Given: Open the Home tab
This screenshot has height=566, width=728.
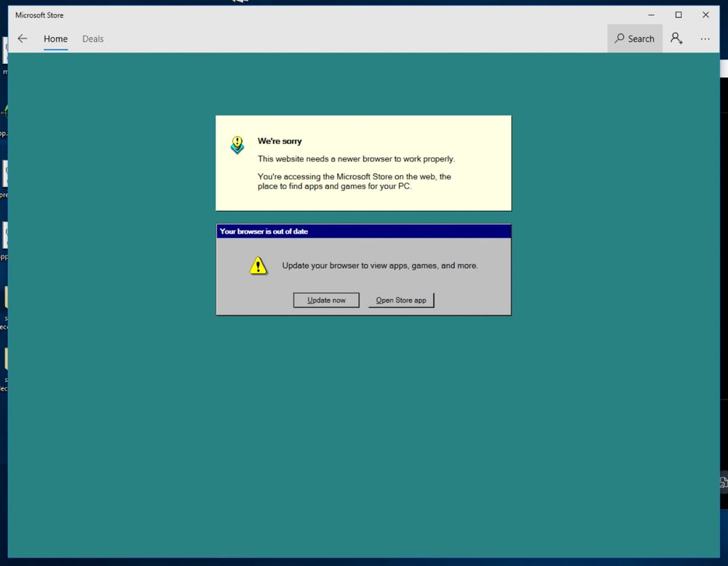Looking at the screenshot, I should [x=56, y=39].
